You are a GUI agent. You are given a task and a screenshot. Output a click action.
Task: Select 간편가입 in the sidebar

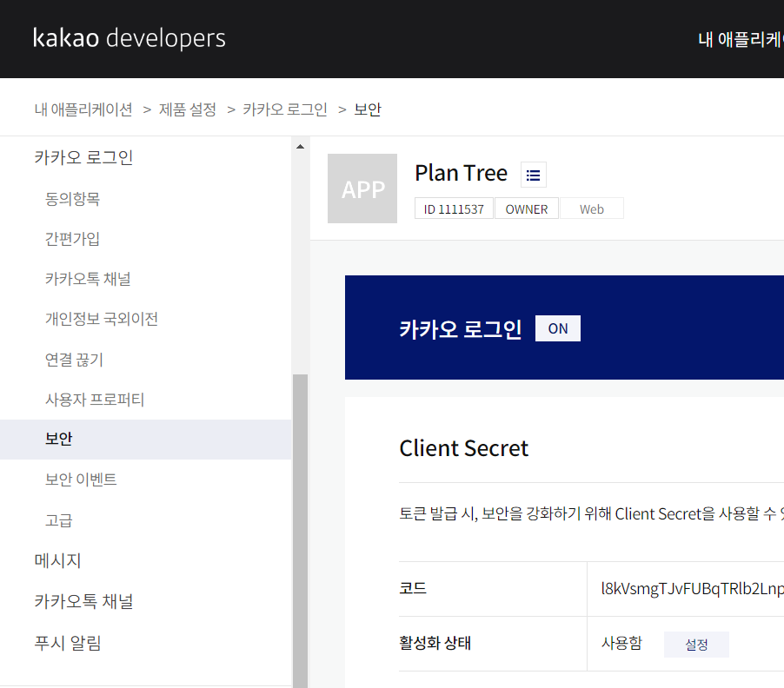click(x=72, y=239)
